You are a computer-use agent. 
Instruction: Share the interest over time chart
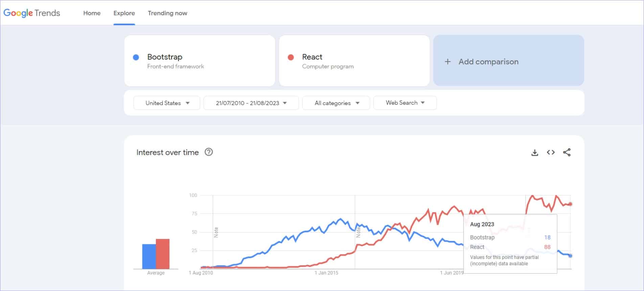[x=567, y=152]
